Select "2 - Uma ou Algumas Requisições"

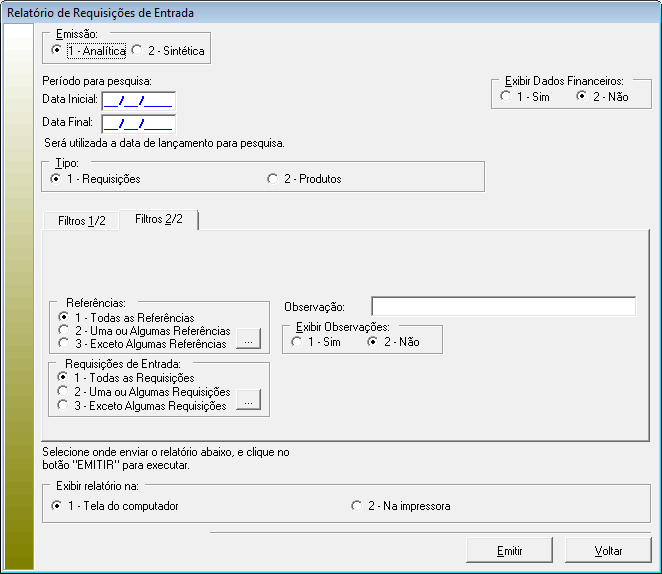point(64,392)
